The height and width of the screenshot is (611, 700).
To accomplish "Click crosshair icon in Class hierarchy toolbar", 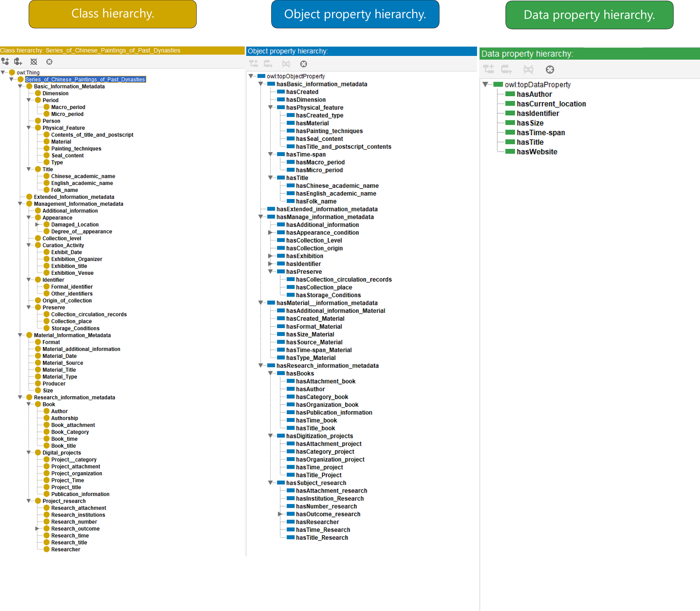I will [x=49, y=62].
